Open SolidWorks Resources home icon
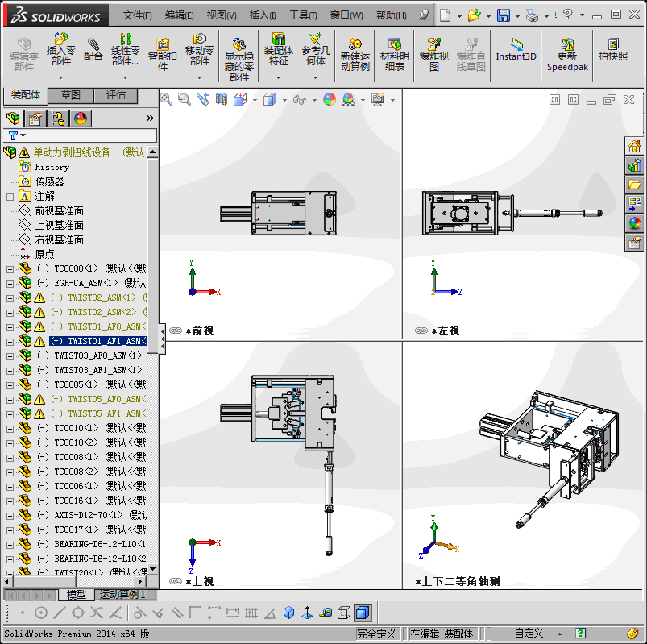 tap(634, 146)
